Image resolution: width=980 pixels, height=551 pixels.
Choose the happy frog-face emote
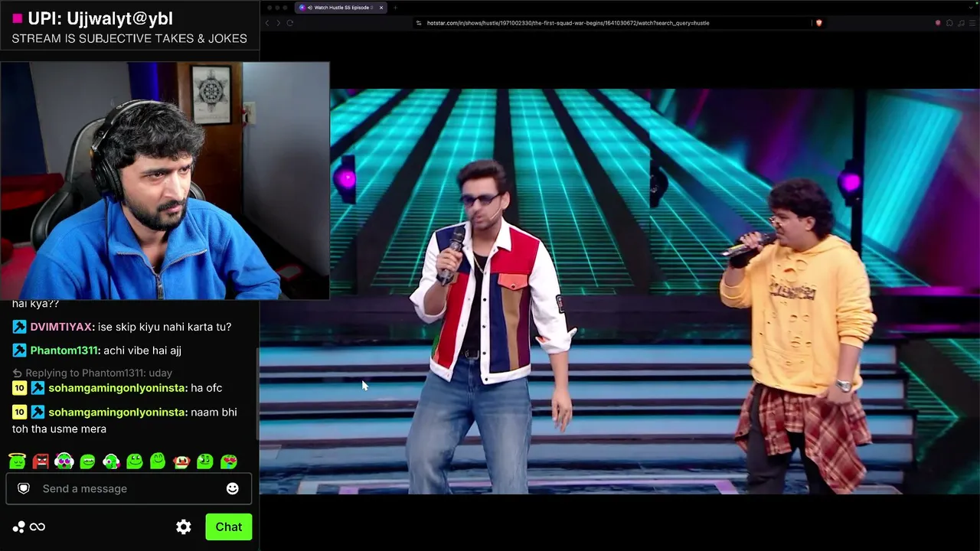(135, 461)
